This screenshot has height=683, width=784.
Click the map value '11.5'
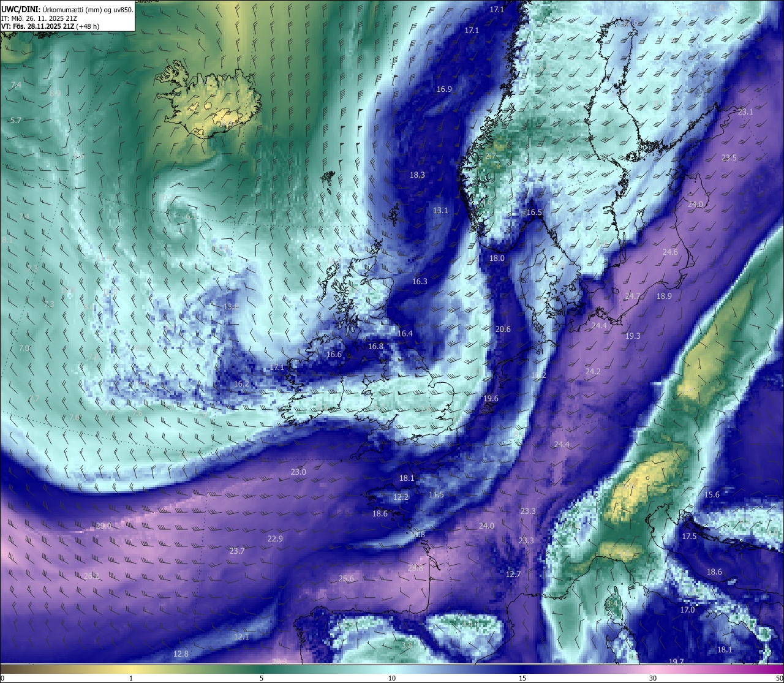click(x=436, y=494)
